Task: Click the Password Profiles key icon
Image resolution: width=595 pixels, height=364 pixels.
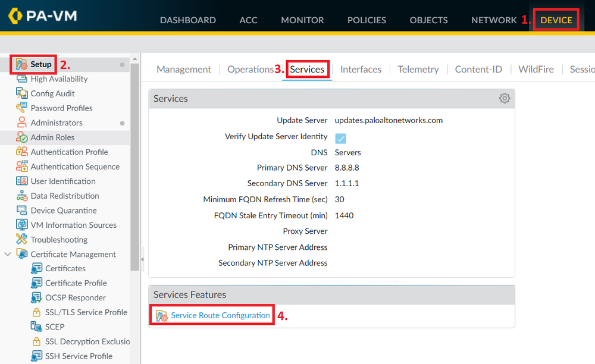Action: click(21, 108)
